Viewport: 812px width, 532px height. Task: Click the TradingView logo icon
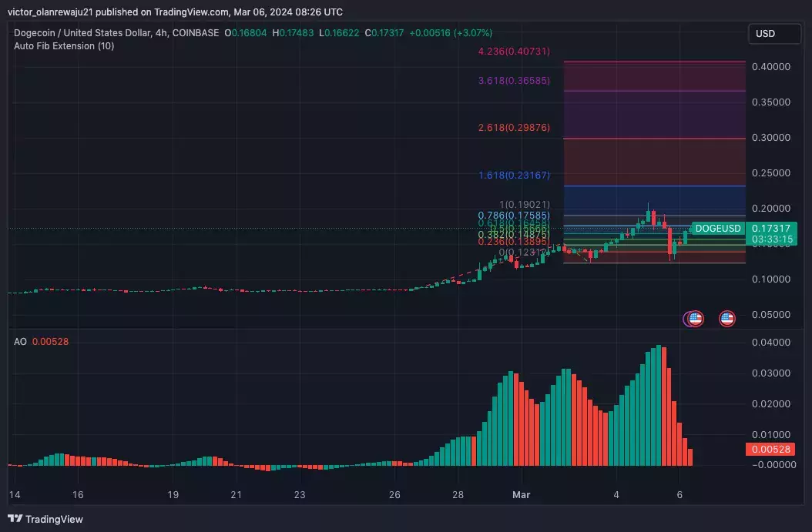pos(15,519)
